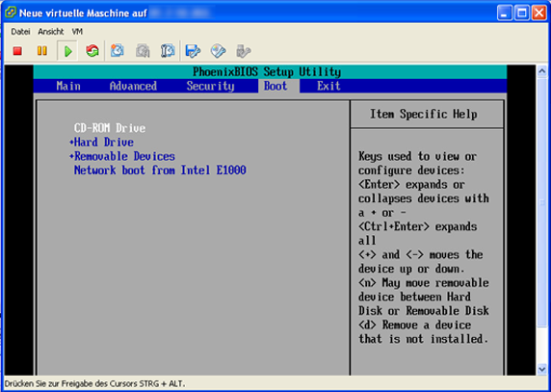The image size is (551, 392).
Task: Click the scrollbar down arrow
Action: click(542, 369)
